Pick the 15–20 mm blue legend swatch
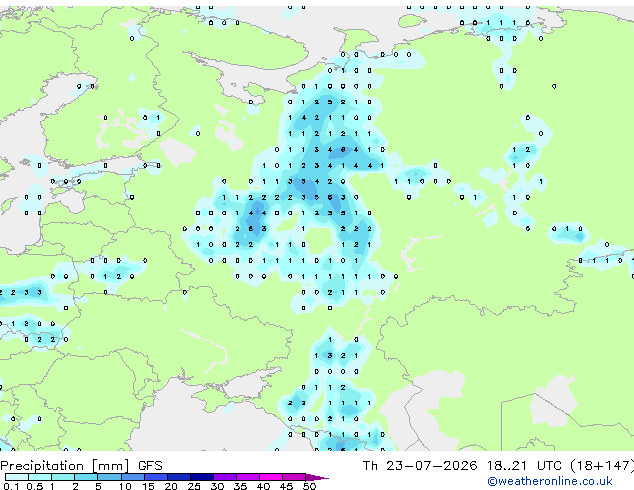This screenshot has height=490, width=634. click(156, 477)
